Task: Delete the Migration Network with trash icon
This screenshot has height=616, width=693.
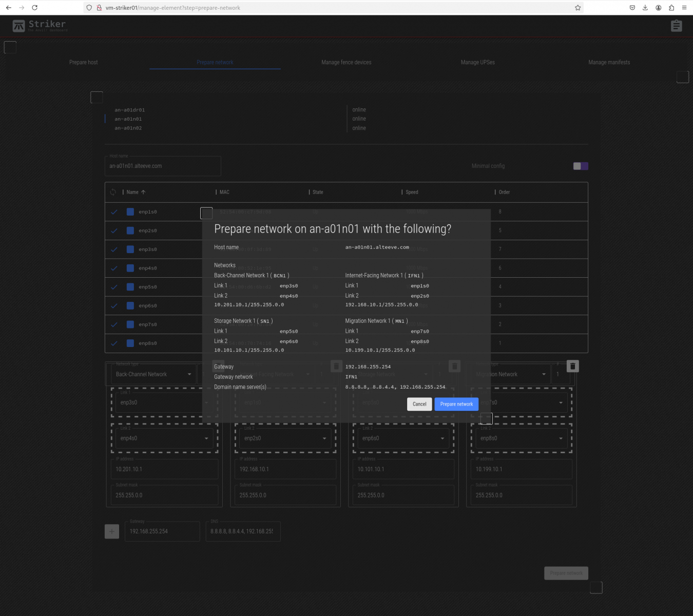Action: [572, 366]
